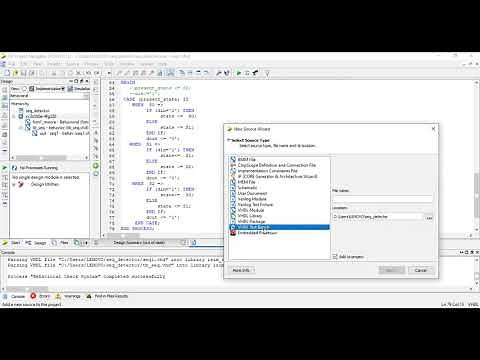The image size is (480, 360).
Task: Expand the tb_seq tree node
Action: [x=21, y=128]
